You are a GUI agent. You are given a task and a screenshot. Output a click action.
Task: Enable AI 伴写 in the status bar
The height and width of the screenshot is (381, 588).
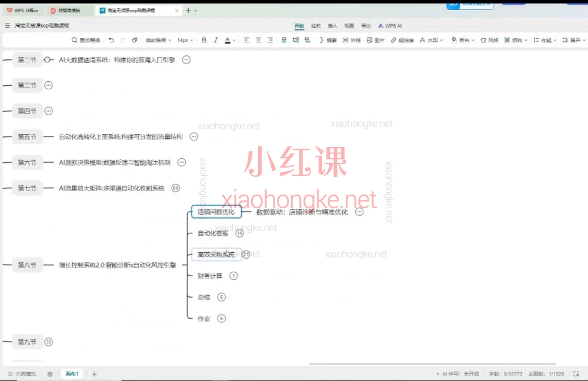tap(453, 373)
